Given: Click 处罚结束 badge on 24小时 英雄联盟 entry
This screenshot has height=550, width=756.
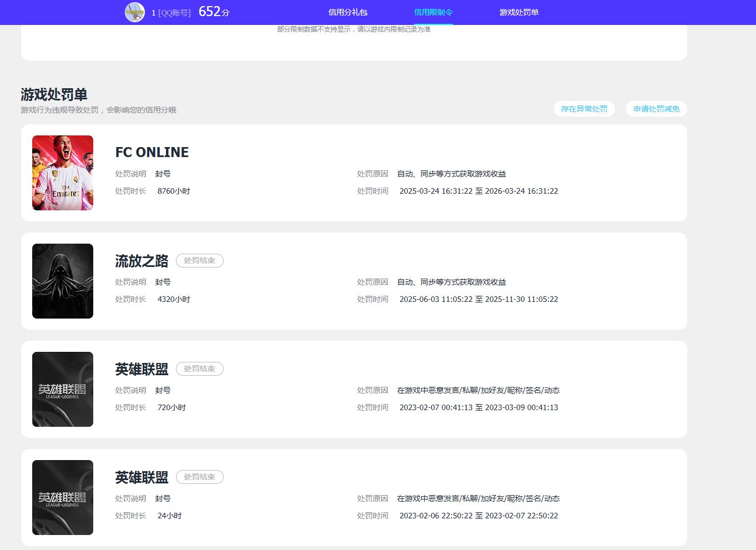Looking at the screenshot, I should pos(199,477).
